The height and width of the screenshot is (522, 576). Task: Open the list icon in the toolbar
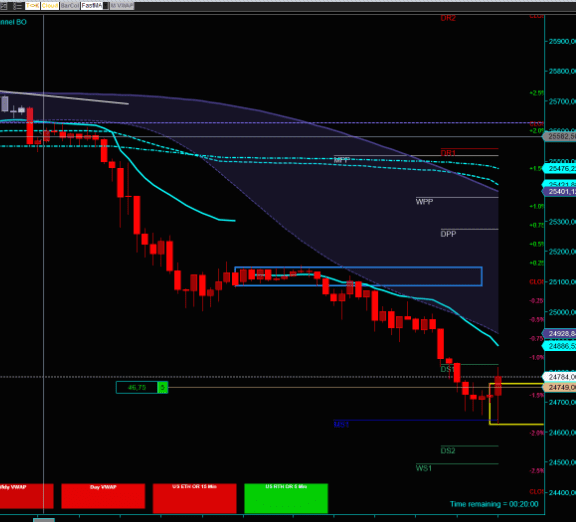17,6
